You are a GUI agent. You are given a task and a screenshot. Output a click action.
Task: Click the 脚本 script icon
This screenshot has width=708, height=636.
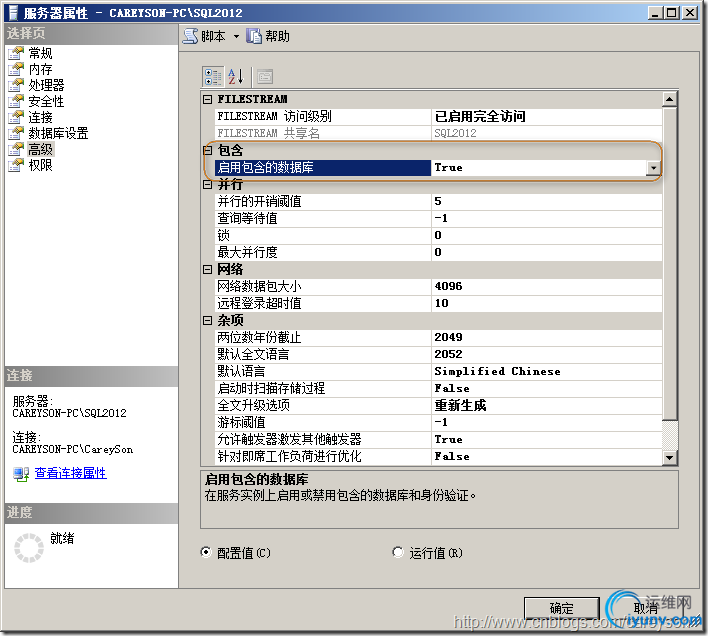191,36
